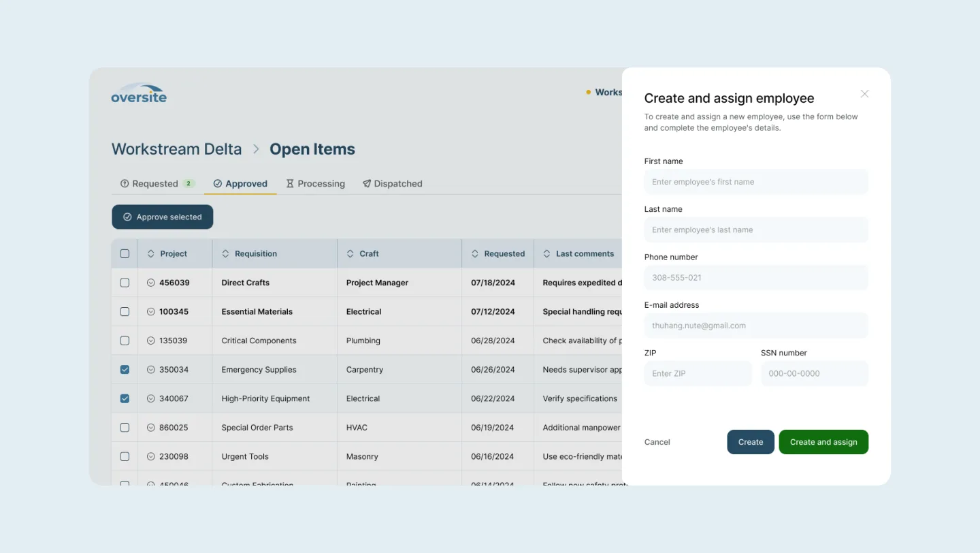Focus the ZIP input field
980x553 pixels.
coord(698,373)
